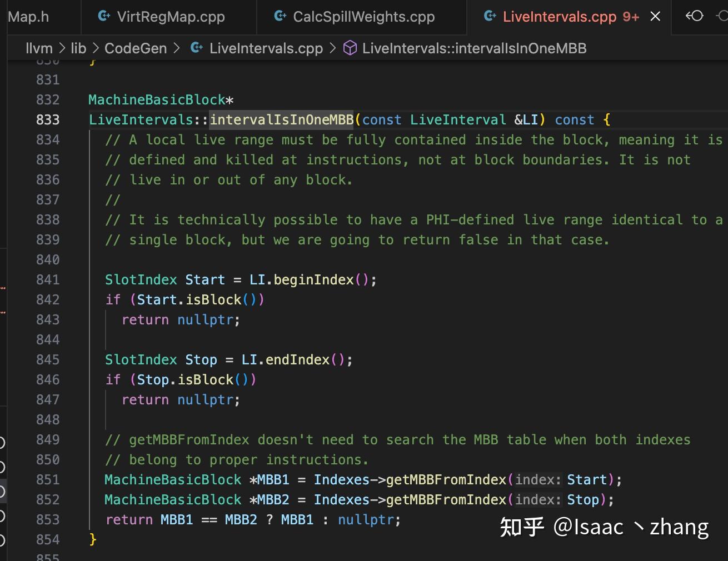Click the 9+ problems badge on LiveIntervals.cpp tab
This screenshot has height=561, width=728.
[x=631, y=17]
